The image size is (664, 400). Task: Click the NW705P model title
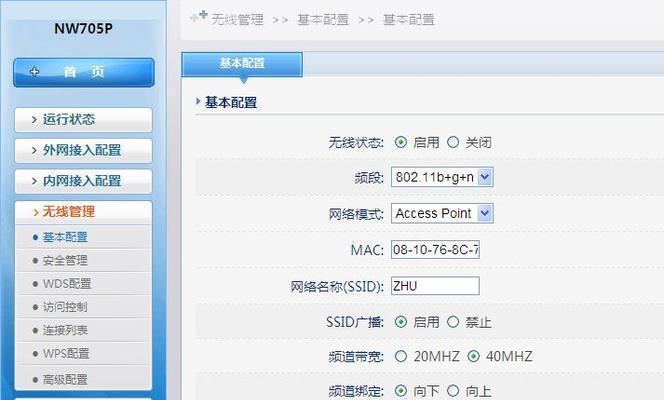[83, 28]
